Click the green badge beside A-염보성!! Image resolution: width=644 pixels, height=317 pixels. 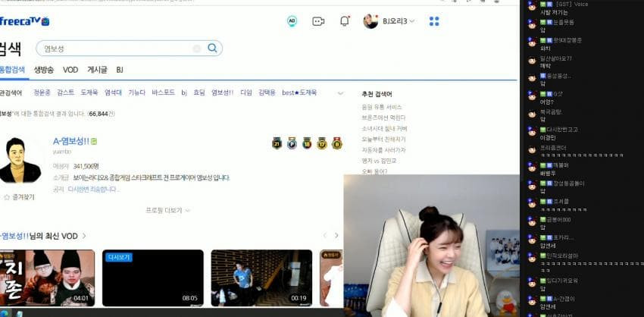[94, 142]
